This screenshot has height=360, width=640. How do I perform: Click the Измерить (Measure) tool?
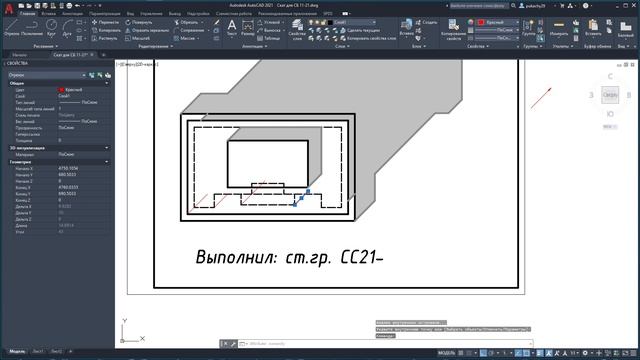(559, 28)
